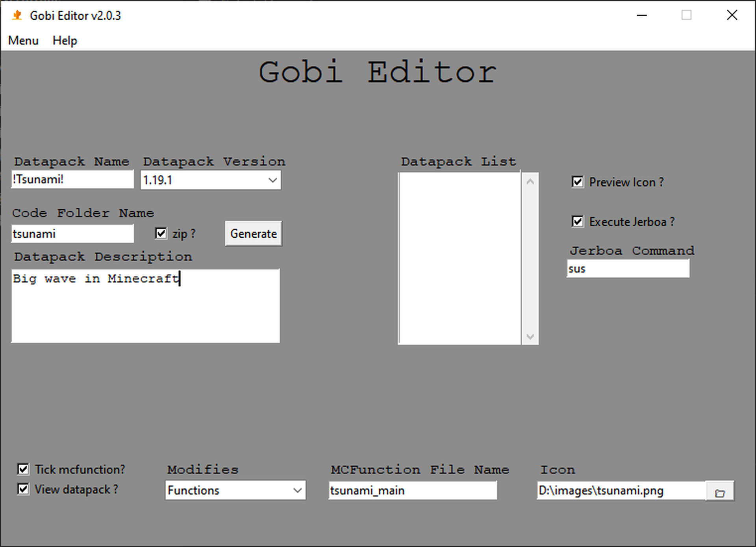Toggle Execute Jerboa?
This screenshot has width=756, height=547.
coord(577,222)
